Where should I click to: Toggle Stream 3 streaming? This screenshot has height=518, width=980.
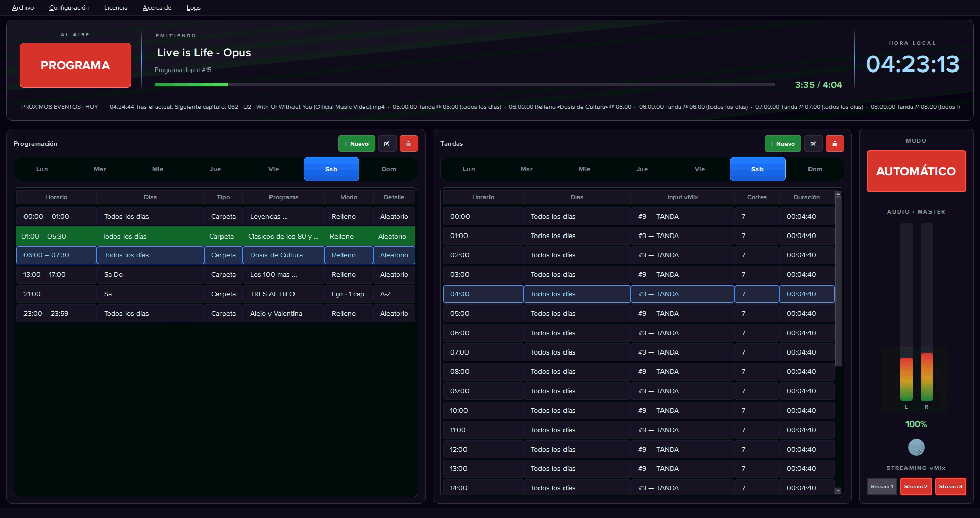pyautogui.click(x=950, y=486)
